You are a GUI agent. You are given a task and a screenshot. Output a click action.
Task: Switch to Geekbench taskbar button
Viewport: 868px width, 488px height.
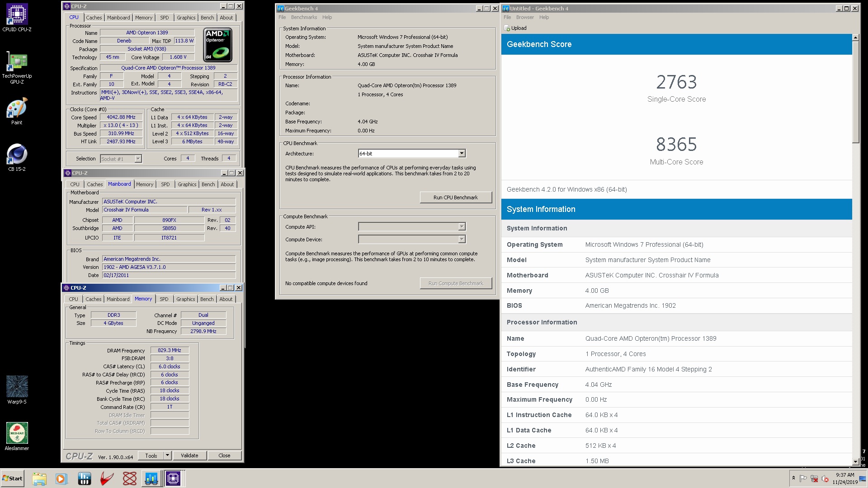[151, 479]
